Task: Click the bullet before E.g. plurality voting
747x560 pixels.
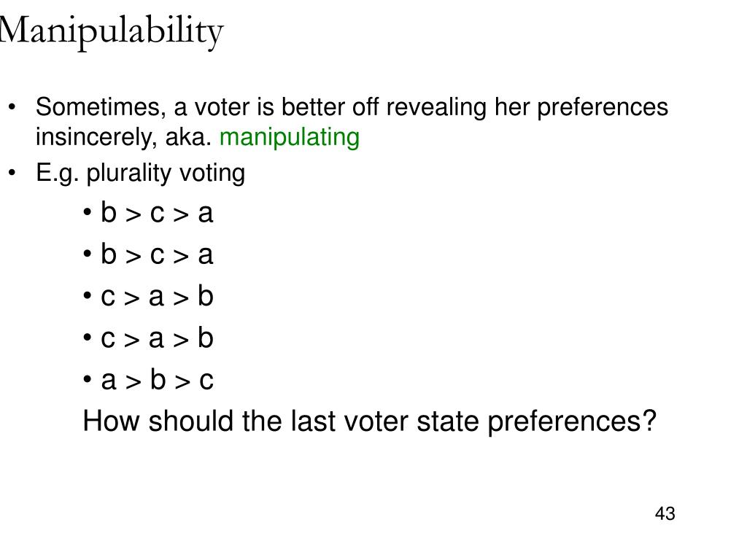Action: [x=12, y=172]
